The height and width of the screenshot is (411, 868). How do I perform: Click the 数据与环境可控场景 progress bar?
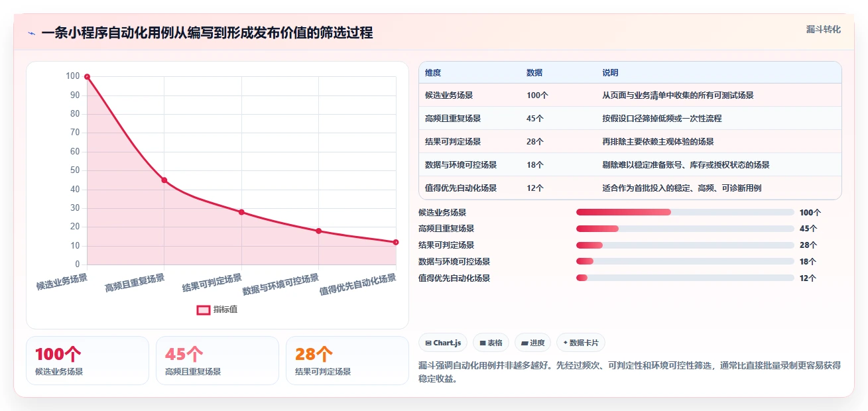coord(685,262)
